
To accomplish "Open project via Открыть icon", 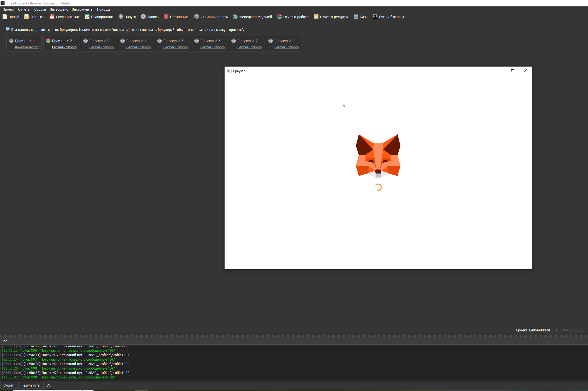I will [26, 17].
